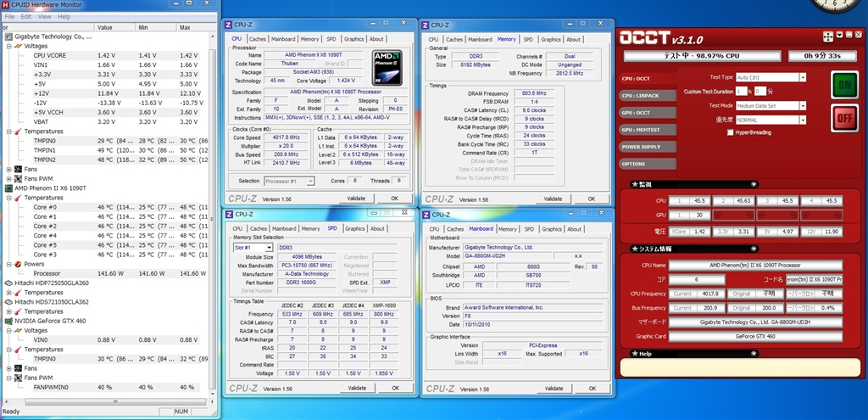Enable the Hyperthreading checkbox
The width and height of the screenshot is (868, 420).
pyautogui.click(x=731, y=132)
